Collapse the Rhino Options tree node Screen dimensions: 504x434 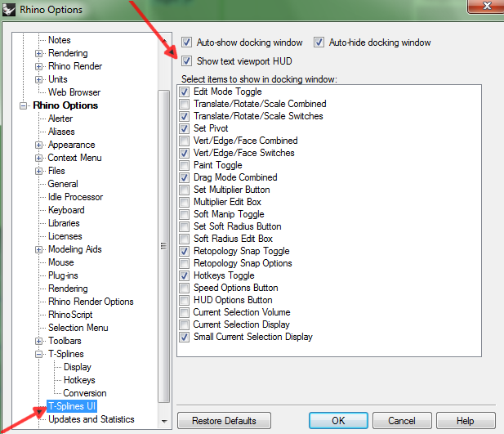pos(23,105)
